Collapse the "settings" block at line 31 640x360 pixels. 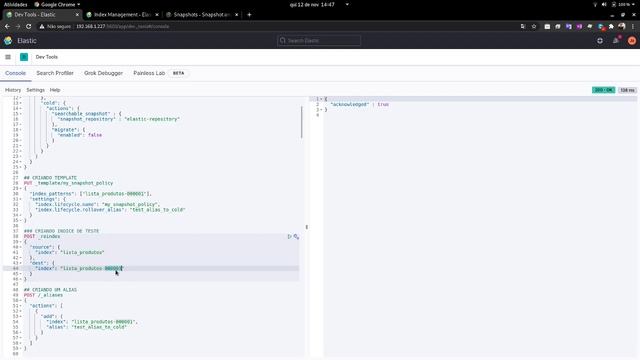[x=21, y=199]
